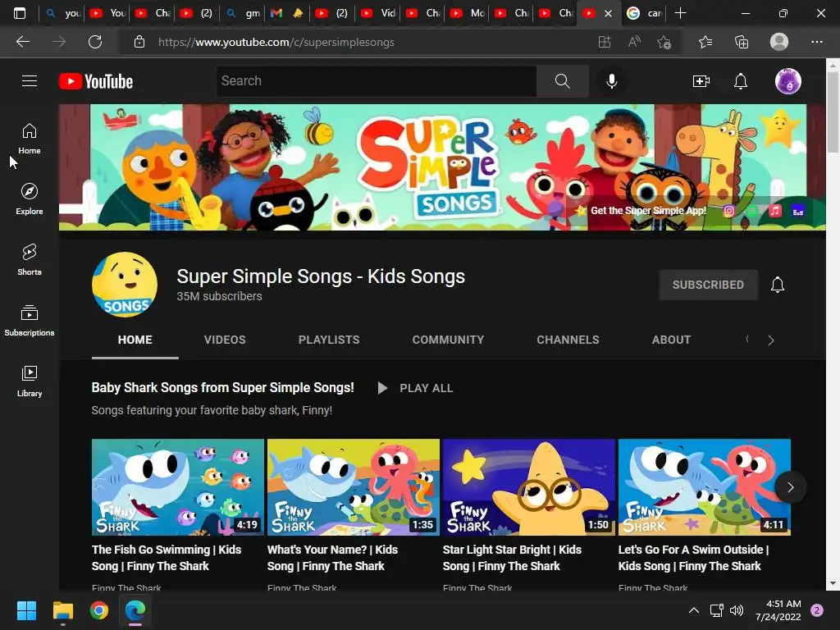Open Explore in the sidebar
The width and height of the screenshot is (840, 630).
tap(30, 199)
